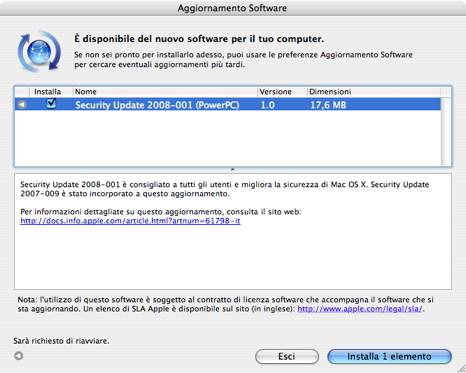Click the 'Sarà richiesto di riavviare.' text
466x373 pixels.
[x=61, y=341]
